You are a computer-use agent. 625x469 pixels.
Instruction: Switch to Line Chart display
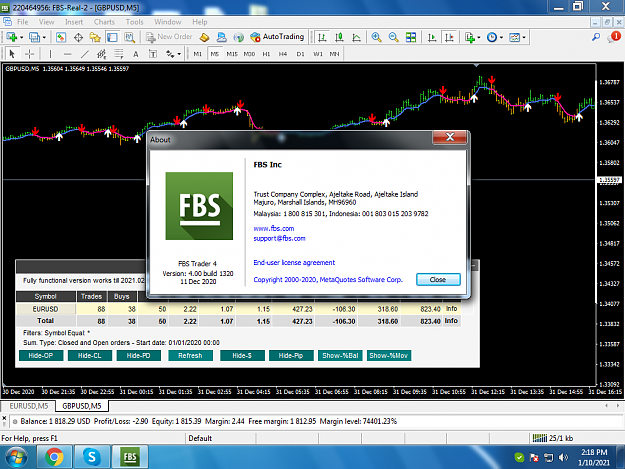pos(356,37)
